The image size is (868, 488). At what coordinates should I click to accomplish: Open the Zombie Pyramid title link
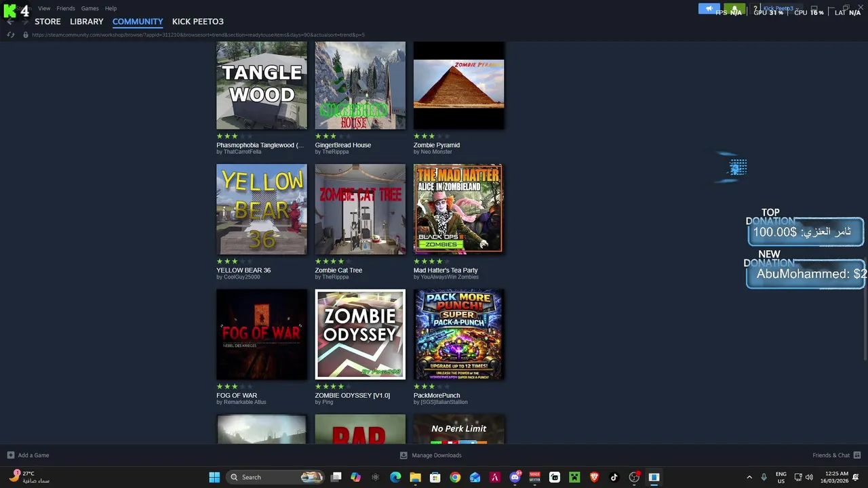[437, 145]
